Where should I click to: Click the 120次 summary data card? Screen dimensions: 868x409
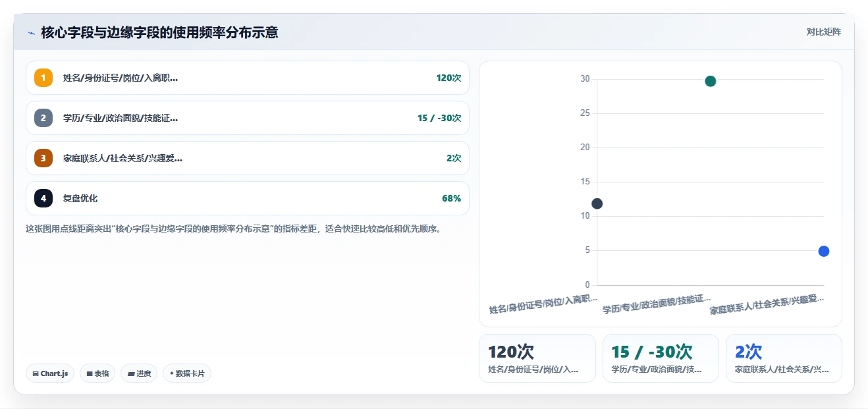(537, 358)
